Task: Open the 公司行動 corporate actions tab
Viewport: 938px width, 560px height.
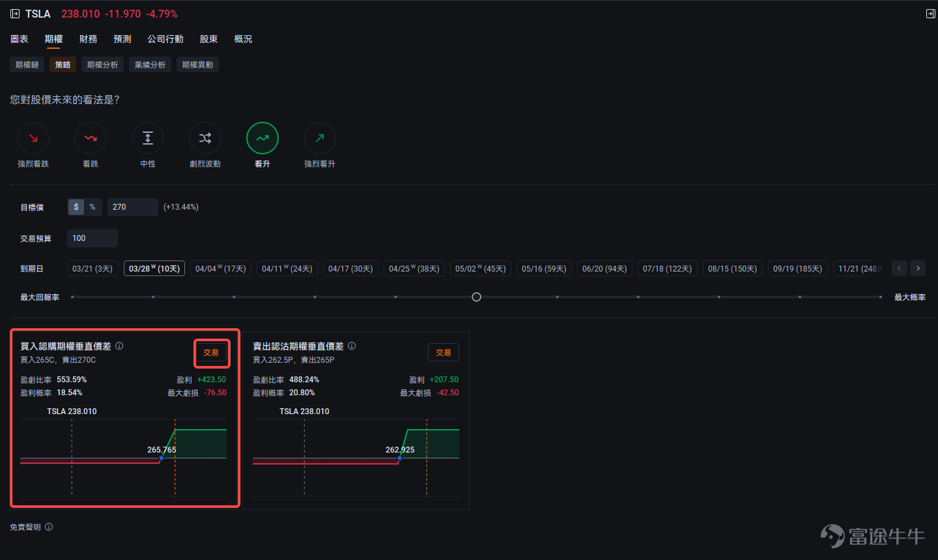Action: pyautogui.click(x=165, y=39)
